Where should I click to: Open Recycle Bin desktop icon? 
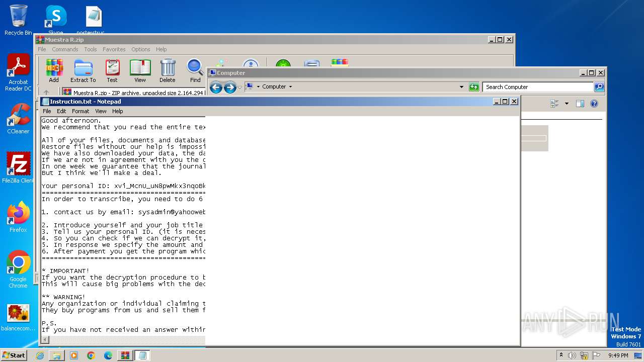tap(18, 20)
